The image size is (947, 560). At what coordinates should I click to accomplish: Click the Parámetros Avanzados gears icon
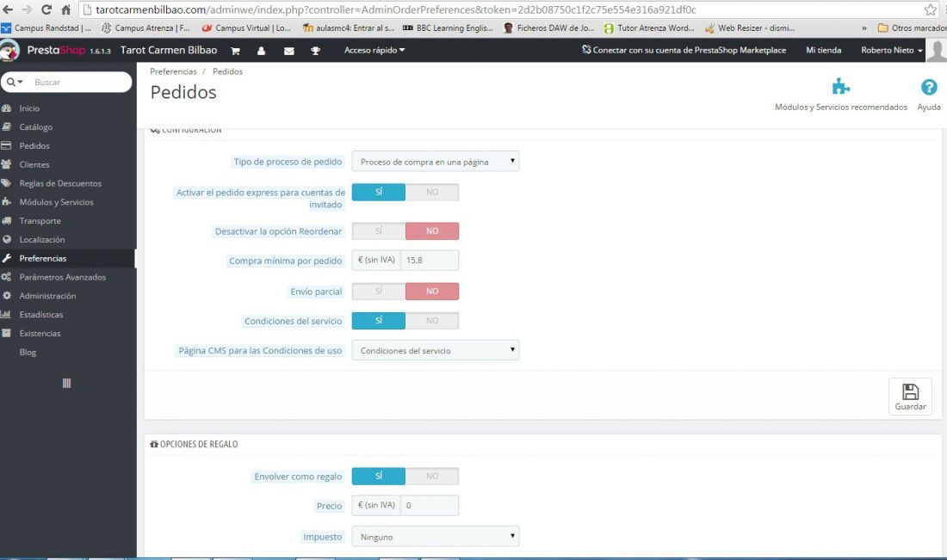coord(7,276)
